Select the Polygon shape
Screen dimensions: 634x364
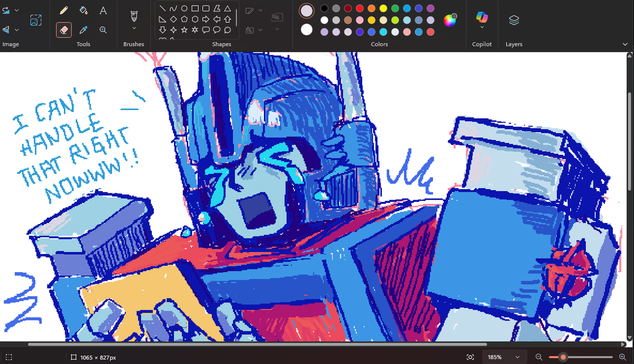tap(217, 8)
